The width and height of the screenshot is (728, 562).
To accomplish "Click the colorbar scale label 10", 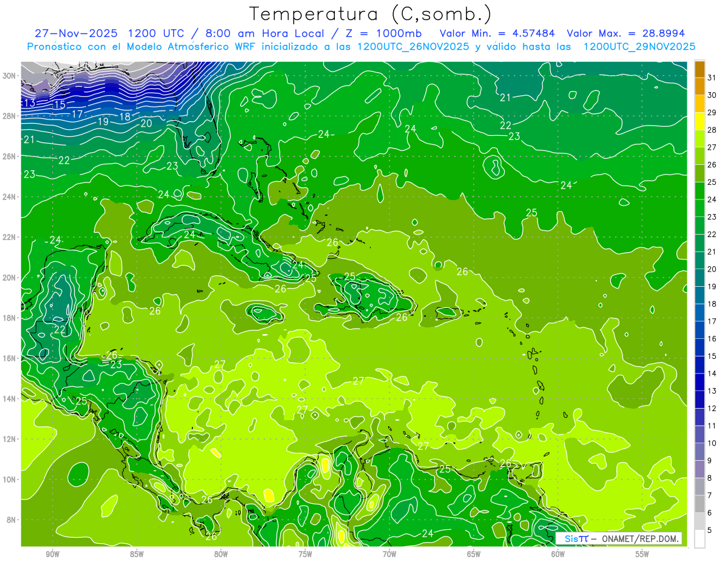I will coord(712,443).
